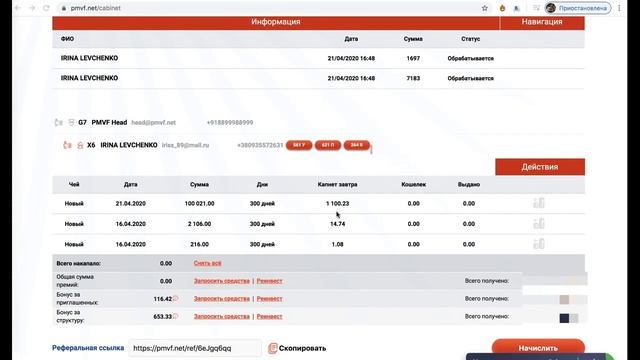Open the 'Навигация' header panel

[542, 22]
